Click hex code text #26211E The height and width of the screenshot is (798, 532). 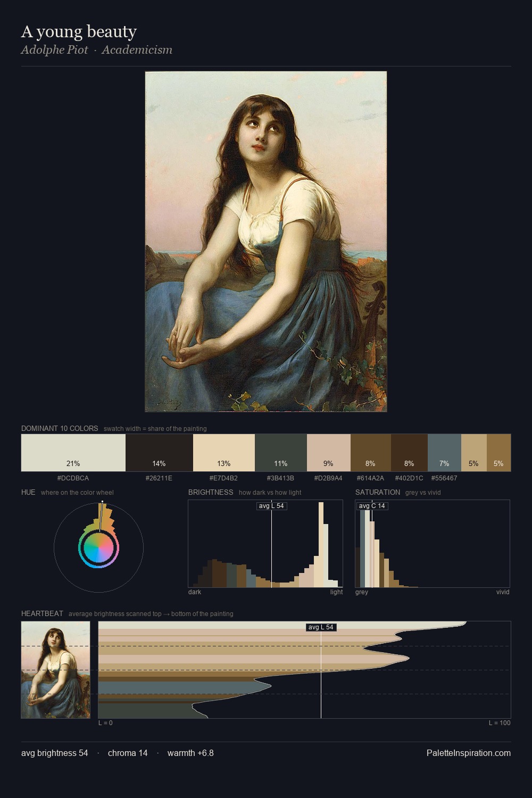pyautogui.click(x=159, y=478)
